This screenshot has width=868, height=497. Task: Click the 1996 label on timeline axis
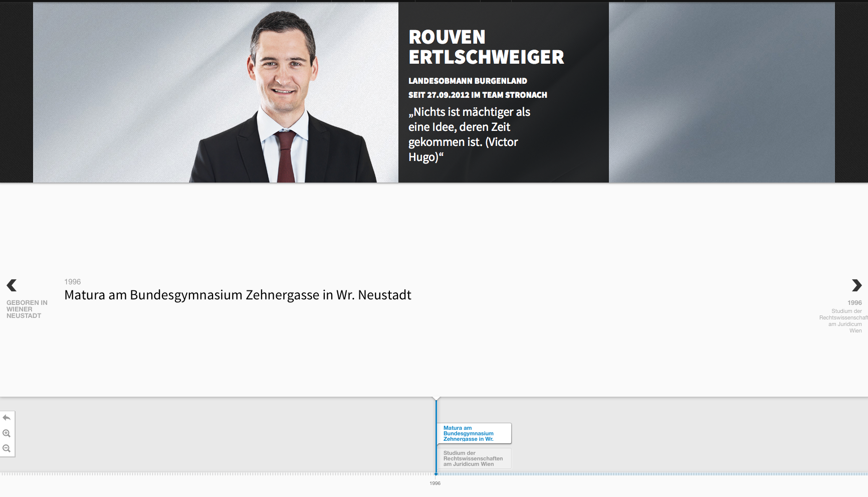pos(435,483)
